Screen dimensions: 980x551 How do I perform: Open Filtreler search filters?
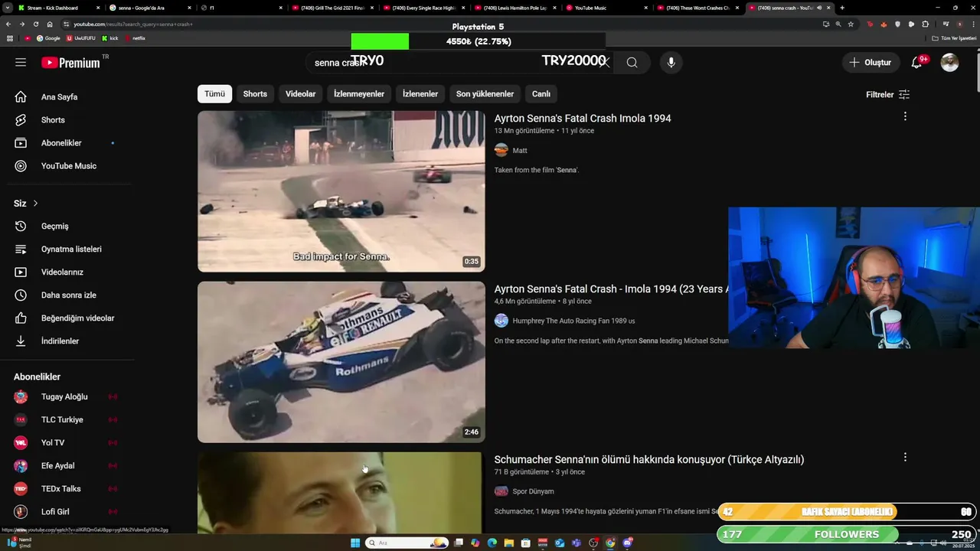click(x=887, y=95)
